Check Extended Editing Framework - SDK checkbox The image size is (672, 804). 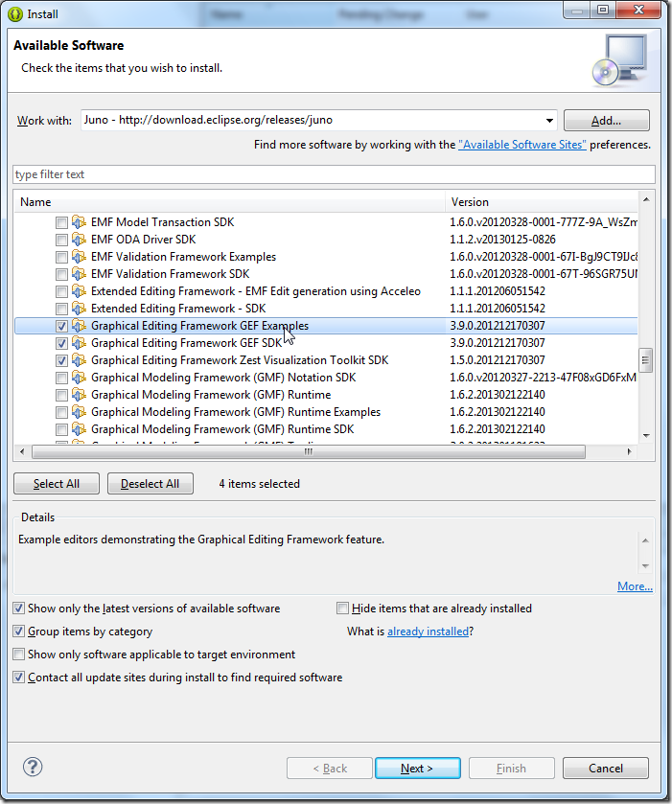(61, 309)
